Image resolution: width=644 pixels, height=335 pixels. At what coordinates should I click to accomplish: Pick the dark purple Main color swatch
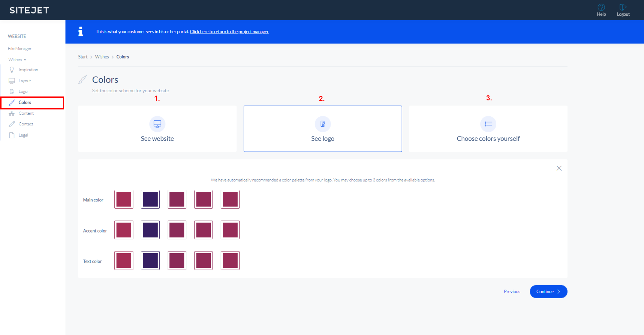[150, 199]
